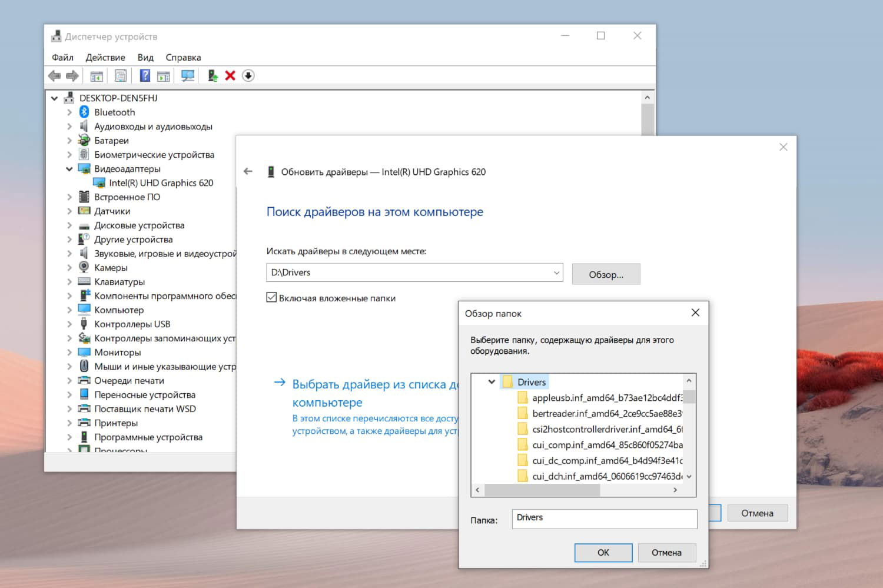Open the Вид menu

pyautogui.click(x=145, y=57)
